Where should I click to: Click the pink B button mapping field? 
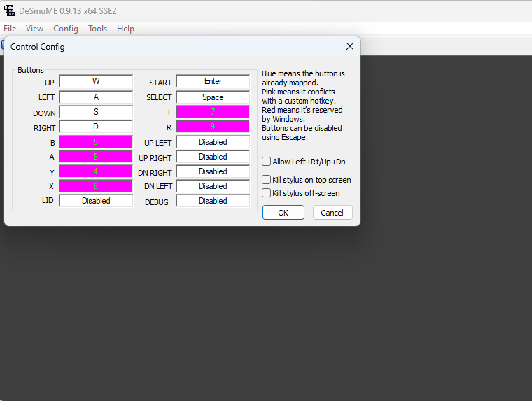tap(96, 142)
